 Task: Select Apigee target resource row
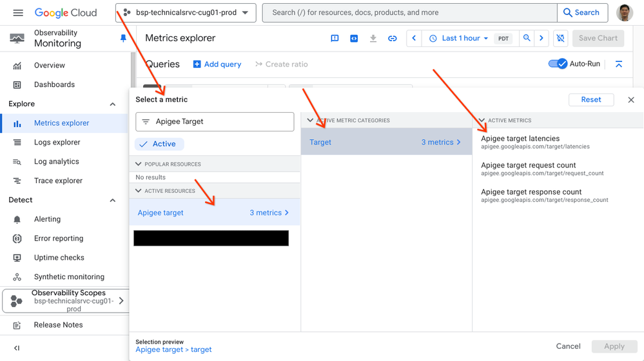coord(215,213)
